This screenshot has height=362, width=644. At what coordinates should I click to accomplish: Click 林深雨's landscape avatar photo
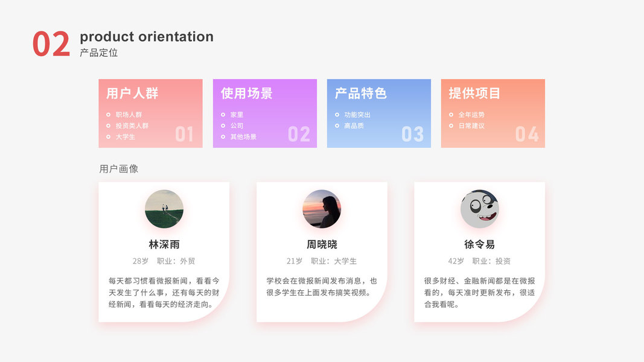164,209
